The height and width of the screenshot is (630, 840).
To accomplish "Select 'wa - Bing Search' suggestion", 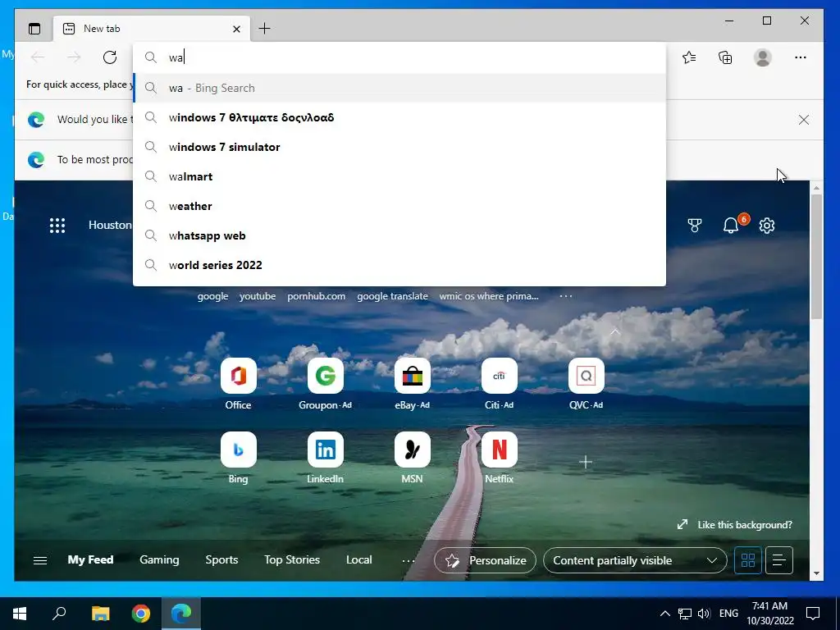I will point(399,88).
